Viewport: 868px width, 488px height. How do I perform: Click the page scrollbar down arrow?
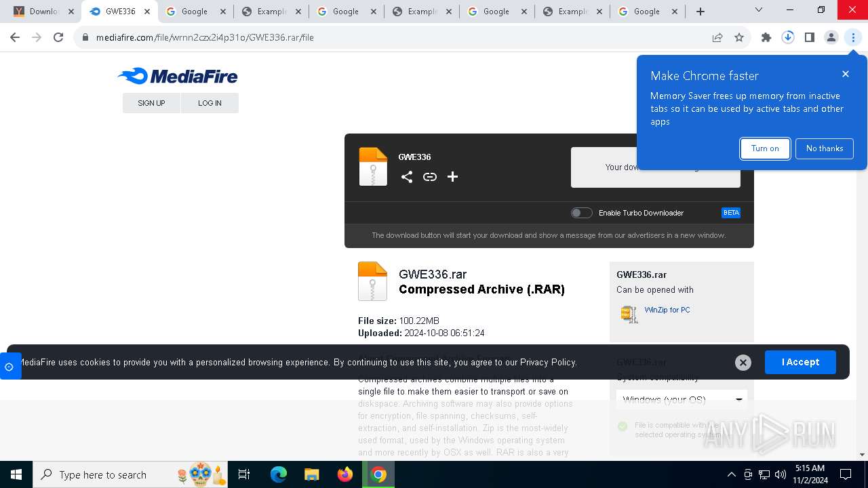point(863,455)
